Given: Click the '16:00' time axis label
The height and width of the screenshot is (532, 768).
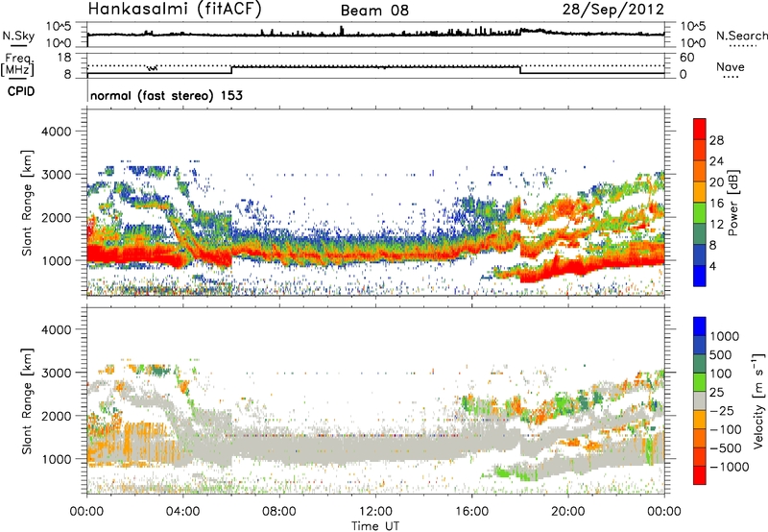Looking at the screenshot, I should tap(471, 512).
